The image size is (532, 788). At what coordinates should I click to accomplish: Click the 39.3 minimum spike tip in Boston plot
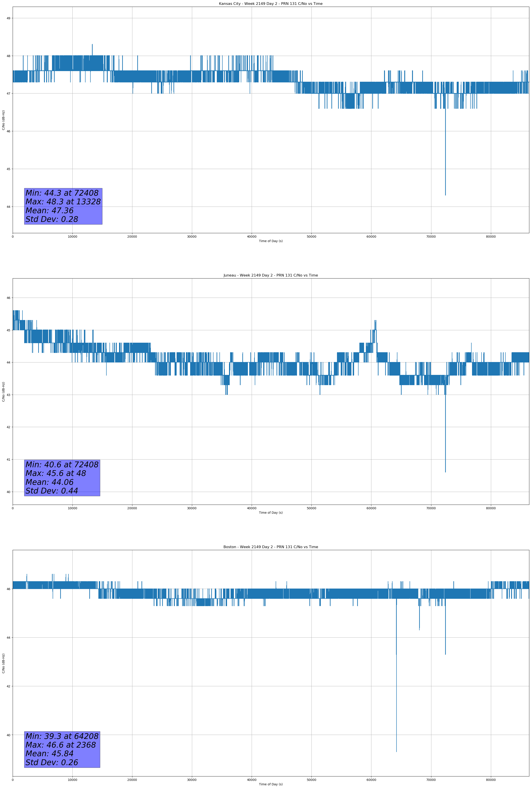click(x=396, y=752)
